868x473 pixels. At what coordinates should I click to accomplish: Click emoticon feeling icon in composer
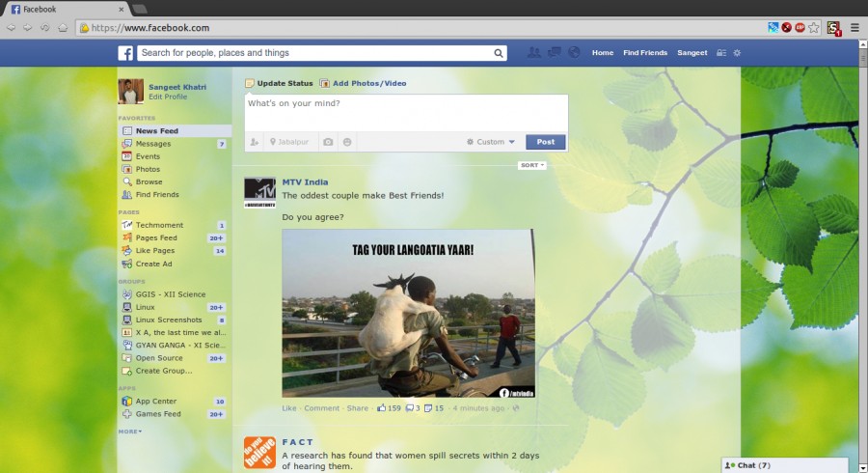pos(347,142)
